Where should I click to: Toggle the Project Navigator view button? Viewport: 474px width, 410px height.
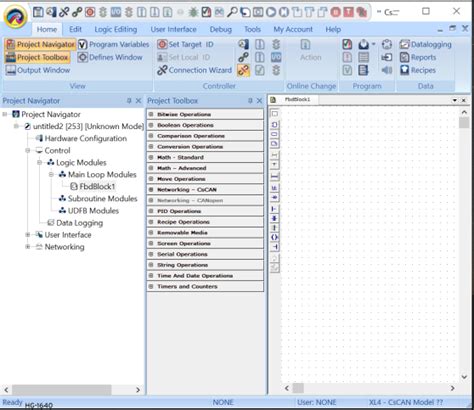[x=40, y=44]
